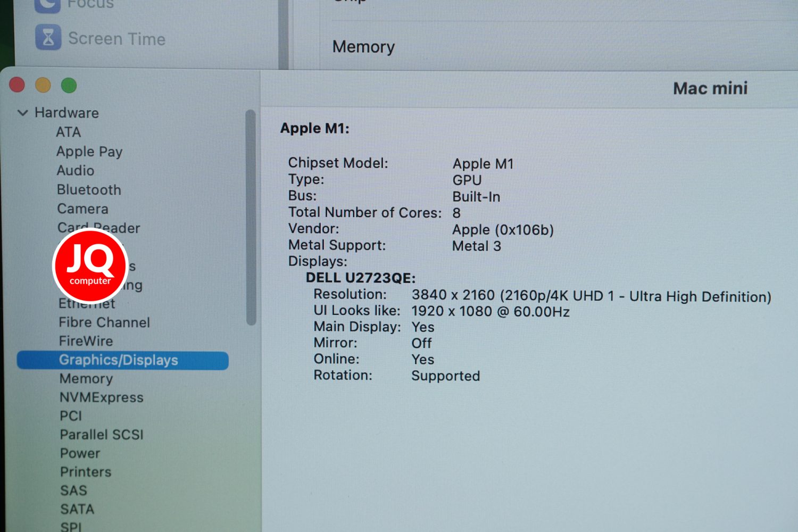Open Power information
Image resolution: width=798 pixels, height=532 pixels.
(x=80, y=453)
